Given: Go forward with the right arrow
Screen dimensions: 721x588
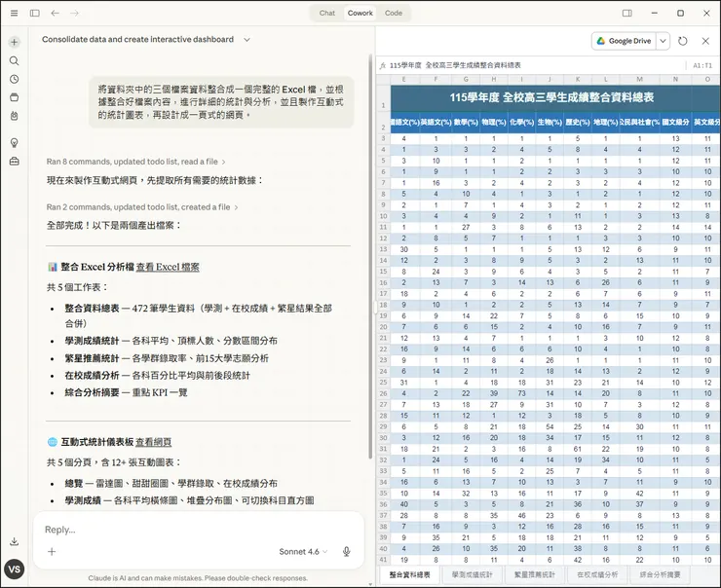Looking at the screenshot, I should click(x=74, y=13).
